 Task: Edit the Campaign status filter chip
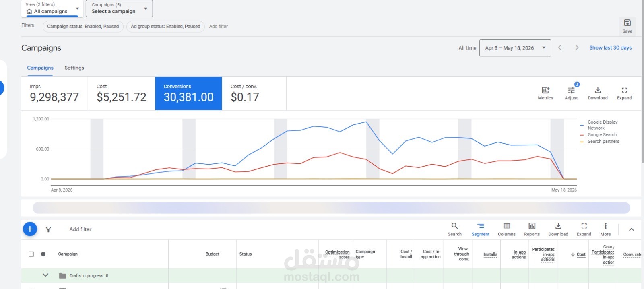(83, 27)
